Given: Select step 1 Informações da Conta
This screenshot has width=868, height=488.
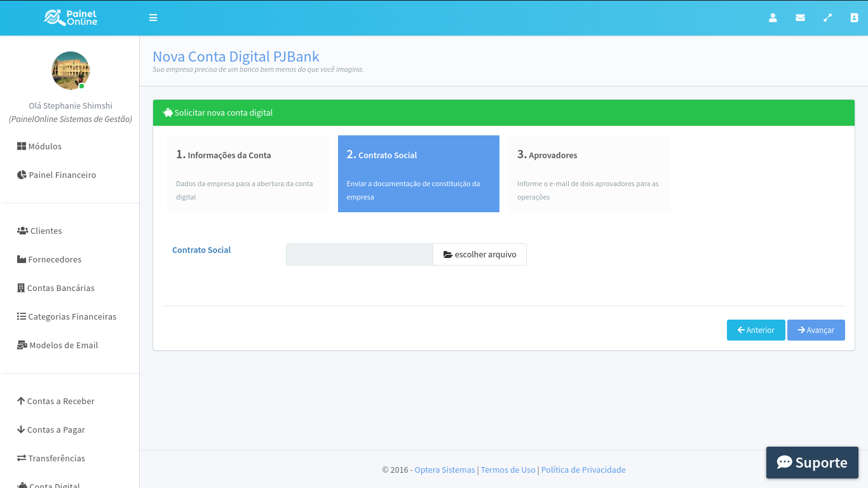Looking at the screenshot, I should pyautogui.click(x=248, y=173).
